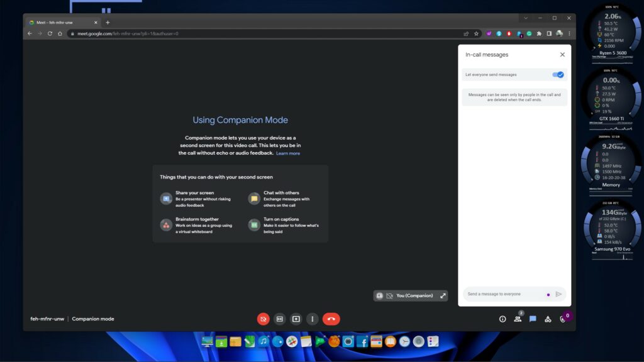The height and width of the screenshot is (362, 644).
Task: Turn on captions with the CC button
Action: coord(280,319)
